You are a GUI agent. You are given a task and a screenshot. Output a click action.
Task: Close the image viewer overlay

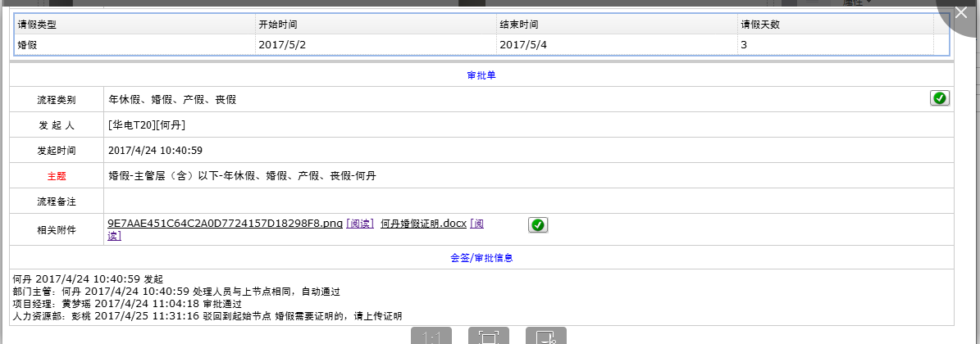pos(961,13)
